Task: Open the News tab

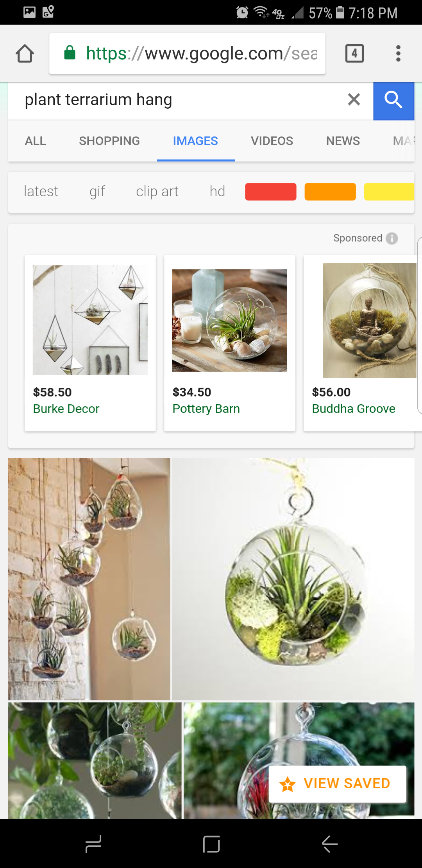Action: [x=343, y=141]
